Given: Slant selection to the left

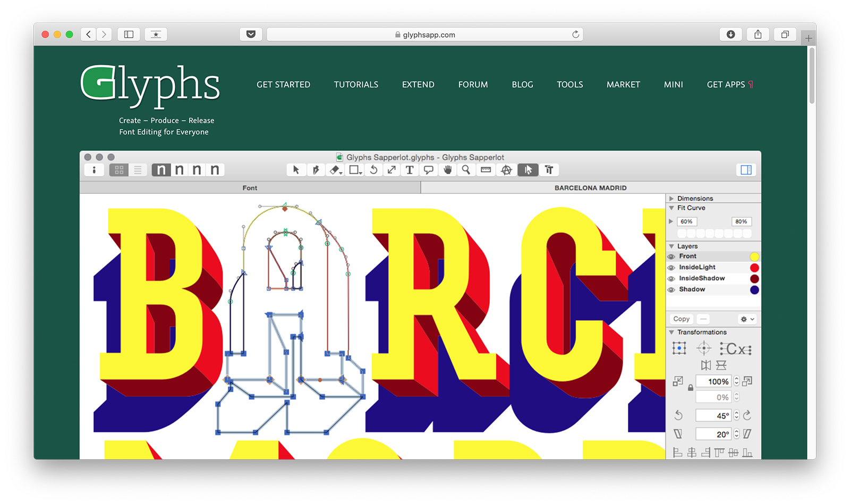Looking at the screenshot, I should (x=678, y=434).
